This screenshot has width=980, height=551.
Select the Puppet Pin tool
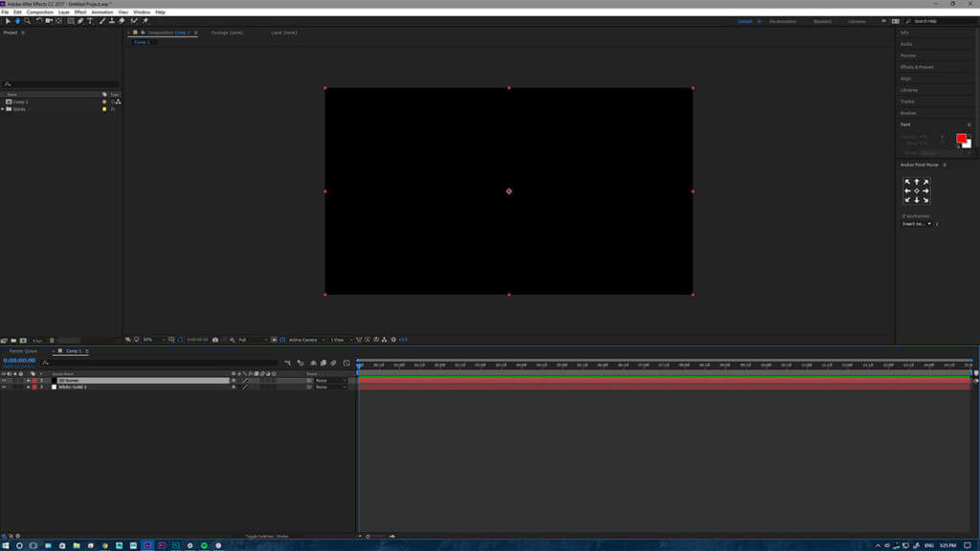145,21
